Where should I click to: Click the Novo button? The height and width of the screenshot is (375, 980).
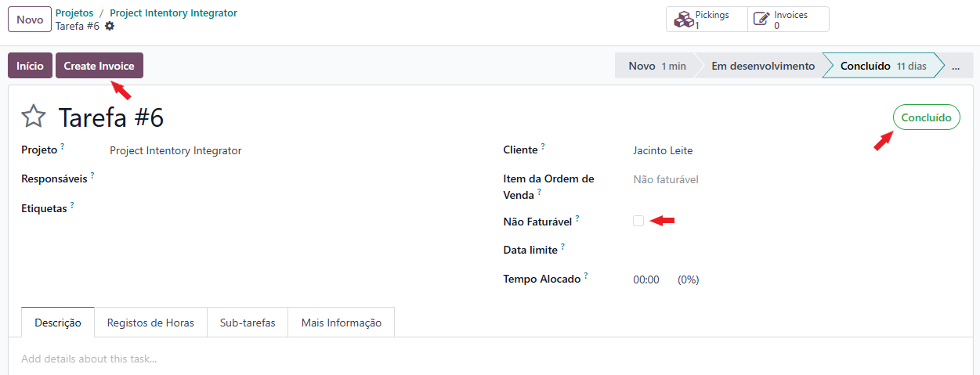click(30, 20)
